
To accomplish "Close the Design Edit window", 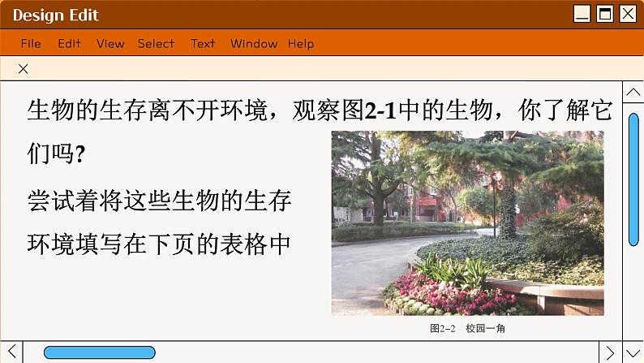I will 628,14.
